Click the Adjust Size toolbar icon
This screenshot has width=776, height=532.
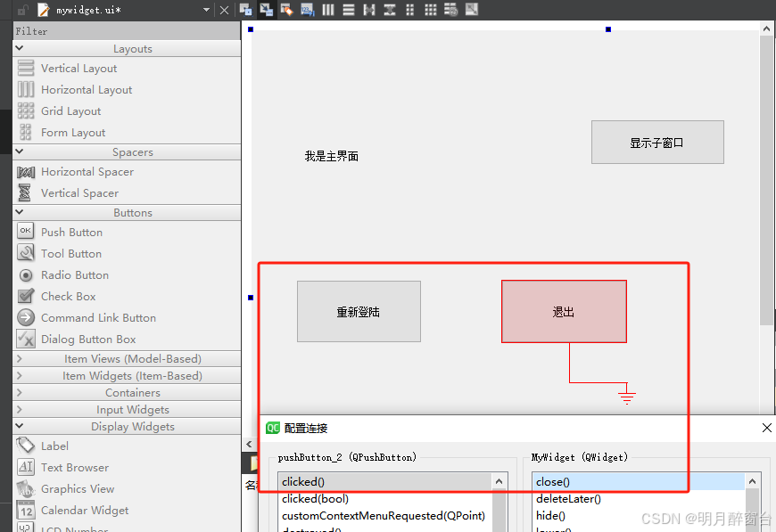point(472,10)
